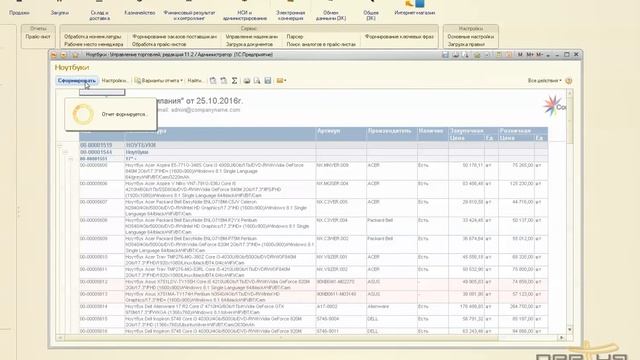This screenshot has width=640, height=360.
Task: Open the Обмен данными (ЭК) section
Action: pyautogui.click(x=331, y=16)
